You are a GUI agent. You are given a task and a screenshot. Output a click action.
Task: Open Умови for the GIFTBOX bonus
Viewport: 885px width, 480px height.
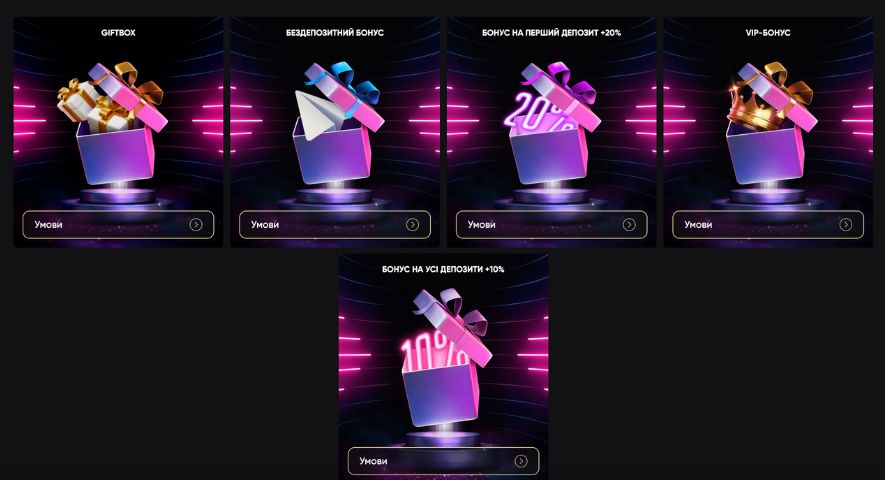pyautogui.click(x=119, y=225)
